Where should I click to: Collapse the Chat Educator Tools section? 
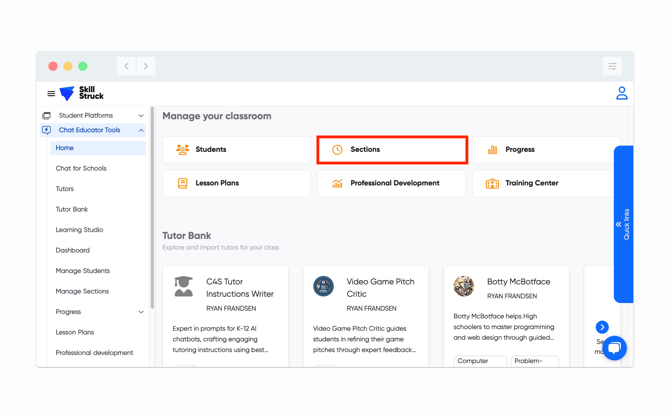pos(141,130)
